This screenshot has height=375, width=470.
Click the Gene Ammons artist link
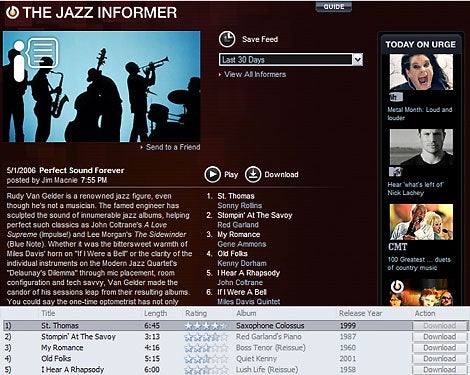pos(242,244)
